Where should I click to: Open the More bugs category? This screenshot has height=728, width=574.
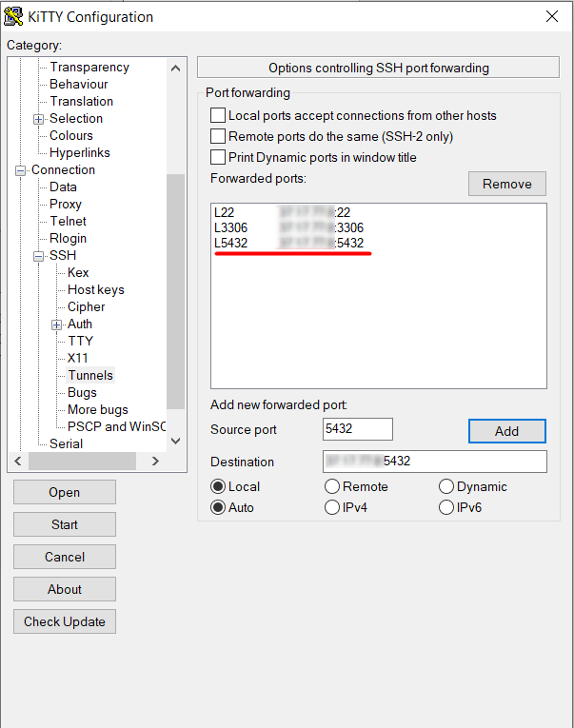click(97, 410)
